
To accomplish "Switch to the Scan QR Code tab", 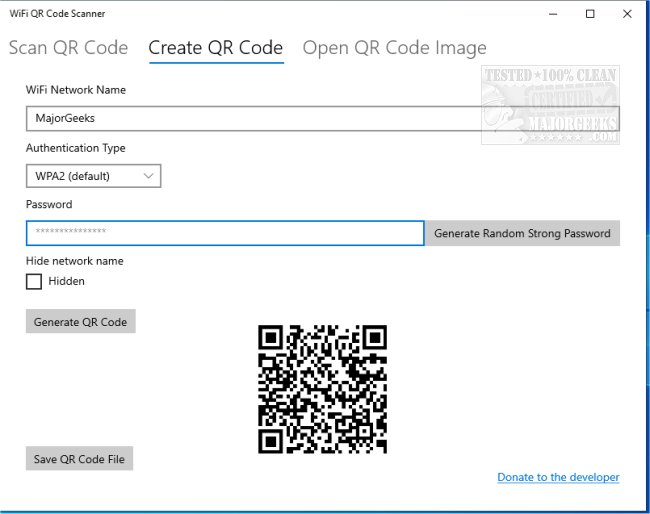I will 68,48.
